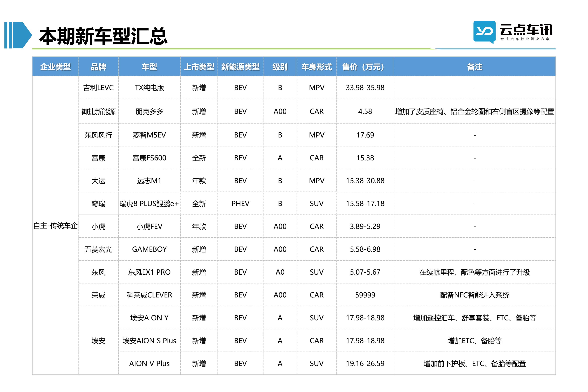This screenshot has width=588, height=392.
Task: Click the 车身形式 column header
Action: pyautogui.click(x=317, y=67)
